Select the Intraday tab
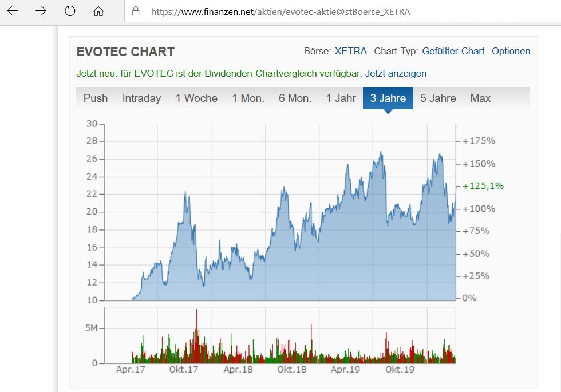 coord(142,98)
